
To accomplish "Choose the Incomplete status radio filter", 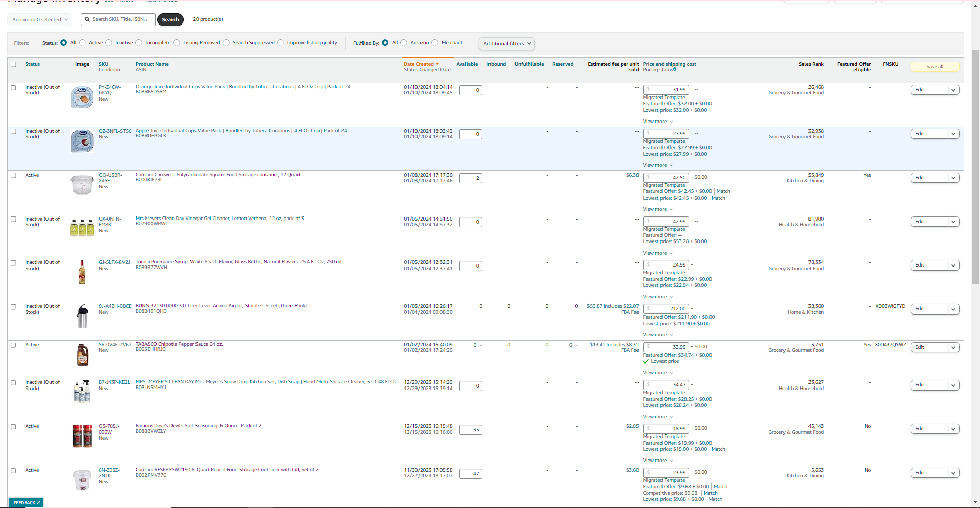I will [x=139, y=43].
